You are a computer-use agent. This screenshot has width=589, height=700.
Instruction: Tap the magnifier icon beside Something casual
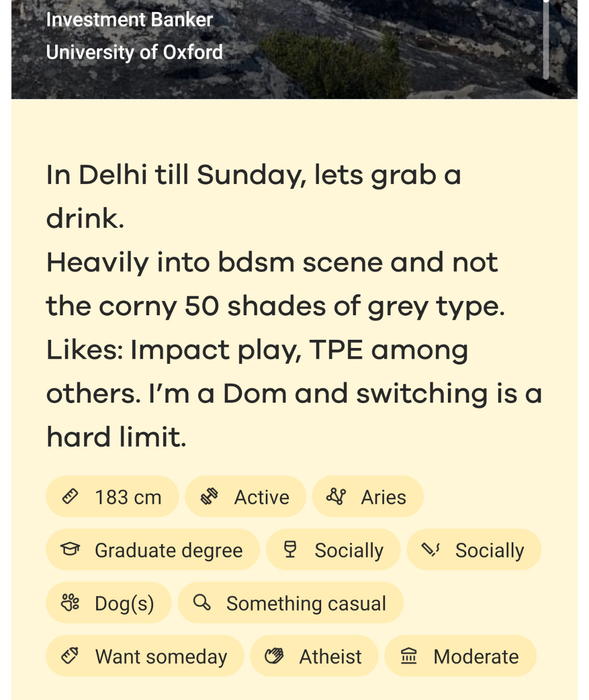202,603
